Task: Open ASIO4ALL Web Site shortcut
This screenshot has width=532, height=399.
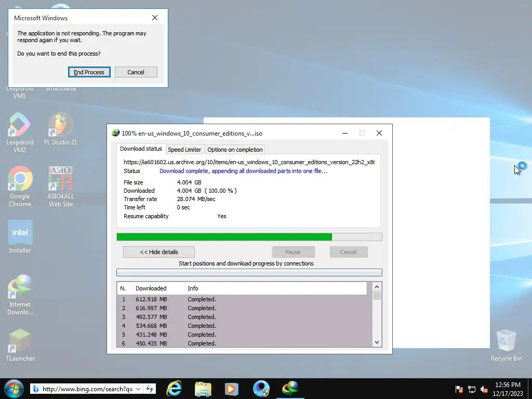Action: point(61,187)
